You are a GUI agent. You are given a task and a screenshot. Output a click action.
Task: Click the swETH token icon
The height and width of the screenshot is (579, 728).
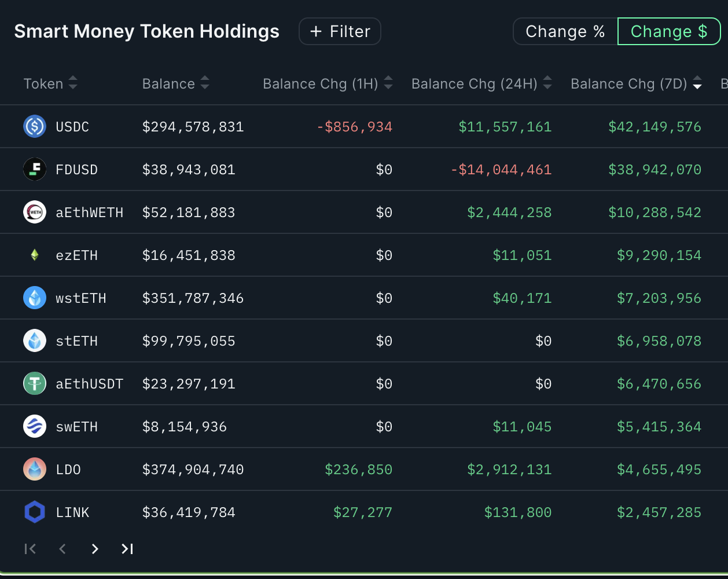pos(35,426)
